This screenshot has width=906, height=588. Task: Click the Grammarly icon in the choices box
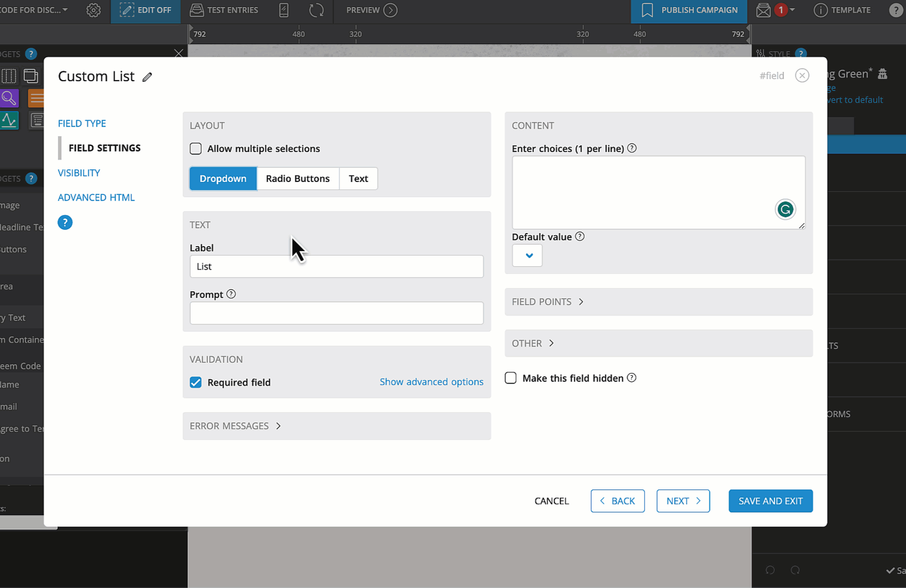tap(785, 209)
